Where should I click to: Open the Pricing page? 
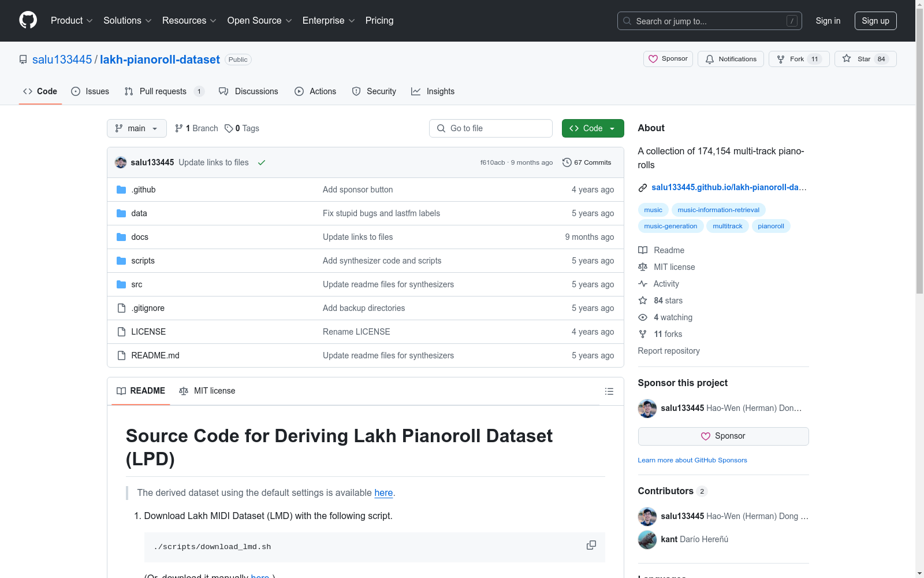(x=379, y=21)
